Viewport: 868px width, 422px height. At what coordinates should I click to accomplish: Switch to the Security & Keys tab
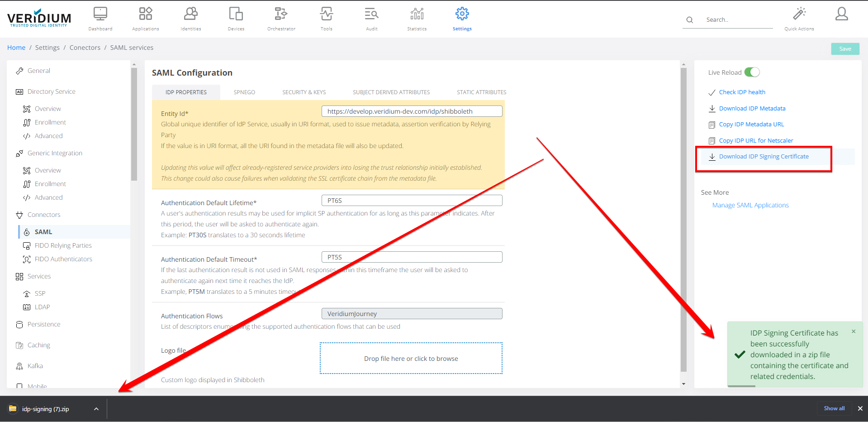[x=304, y=92]
